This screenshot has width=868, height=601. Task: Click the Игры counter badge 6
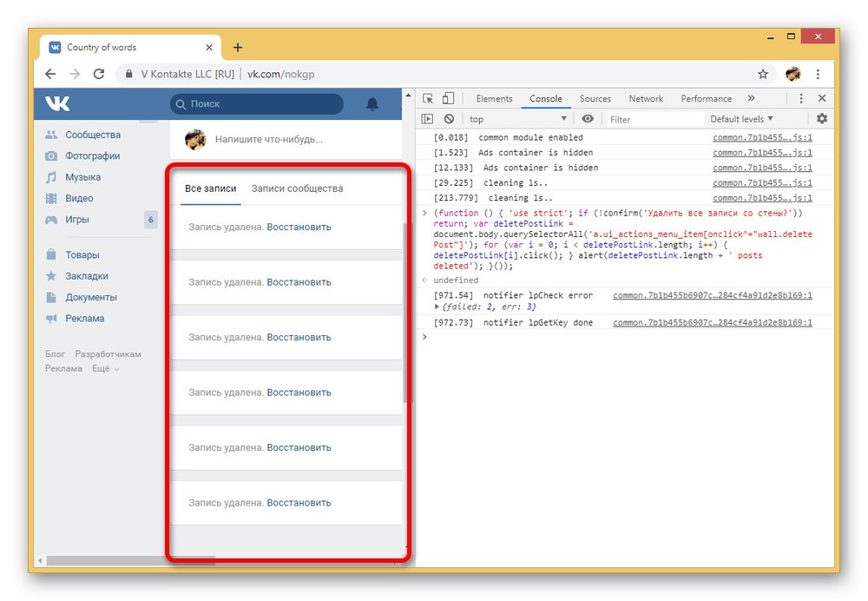pos(150,220)
